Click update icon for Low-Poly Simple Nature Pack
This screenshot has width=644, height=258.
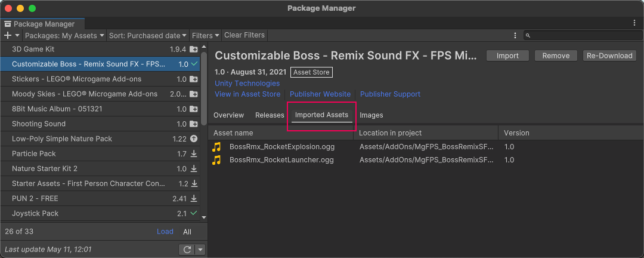point(194,139)
